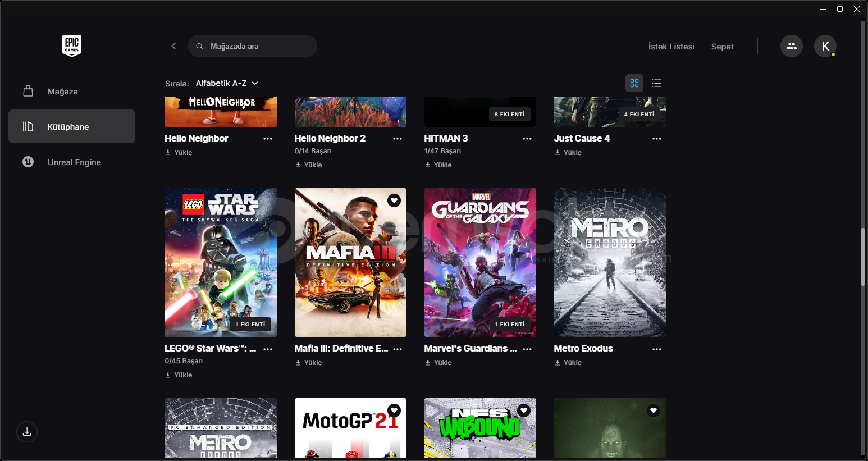868x461 pixels.
Task: Open NFS Unbound cover image
Action: click(480, 428)
